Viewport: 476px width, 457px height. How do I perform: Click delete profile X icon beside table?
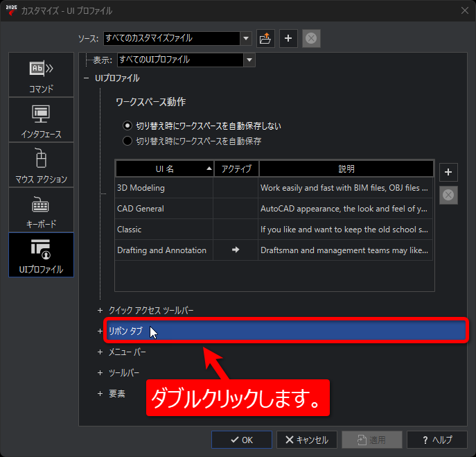coord(448,195)
